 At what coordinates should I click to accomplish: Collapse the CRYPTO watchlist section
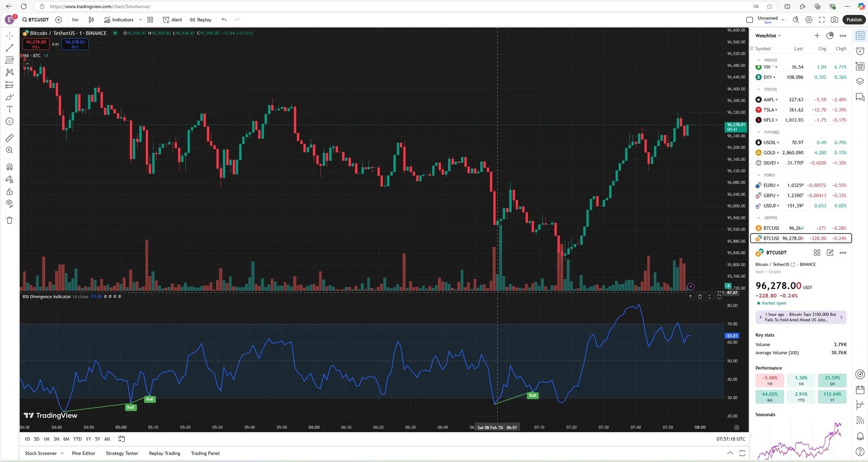click(x=759, y=218)
